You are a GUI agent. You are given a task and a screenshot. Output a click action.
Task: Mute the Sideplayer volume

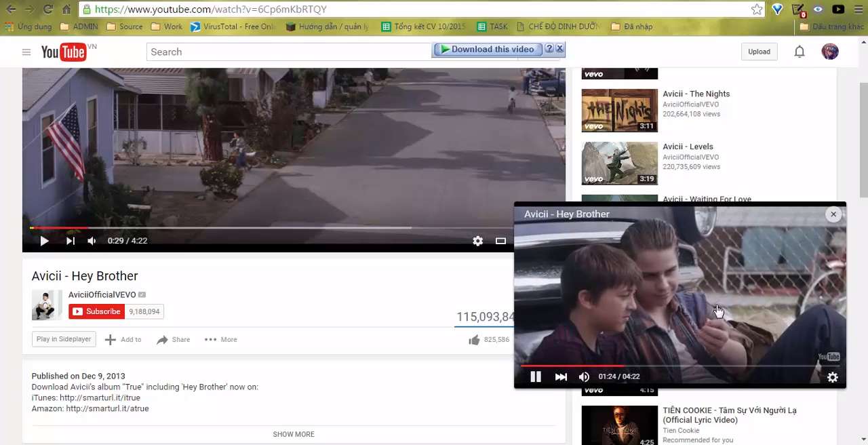click(x=584, y=376)
